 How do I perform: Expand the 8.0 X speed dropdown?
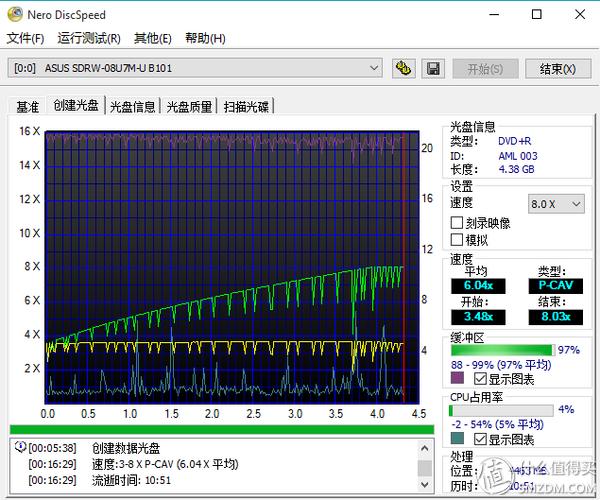(556, 203)
